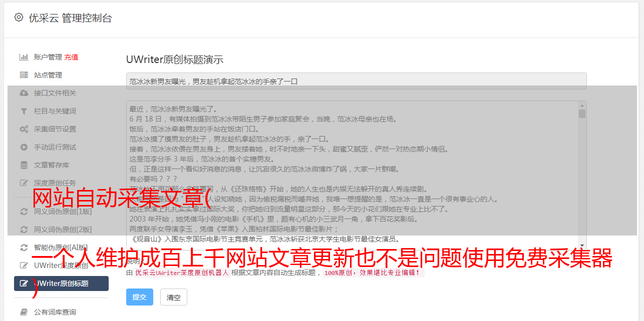Select the 站点管理 server icon
Viewport: 644px width, 321px height.
pyautogui.click(x=24, y=75)
